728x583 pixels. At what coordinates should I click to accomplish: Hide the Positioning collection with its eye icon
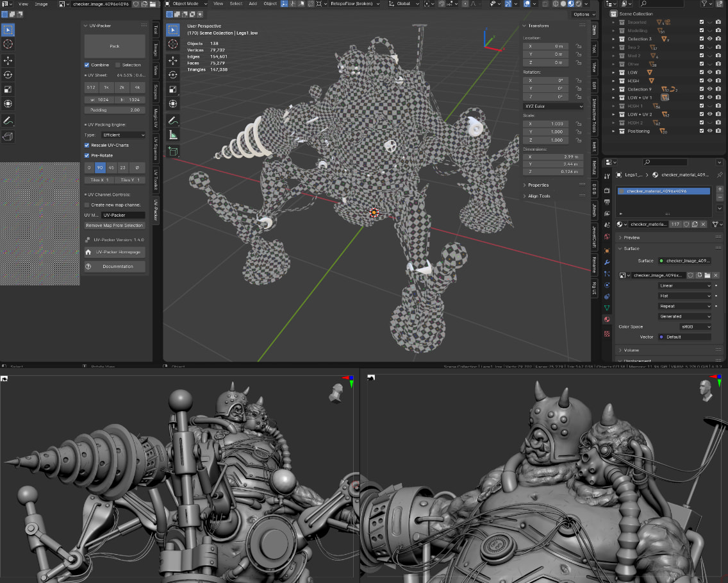point(709,131)
